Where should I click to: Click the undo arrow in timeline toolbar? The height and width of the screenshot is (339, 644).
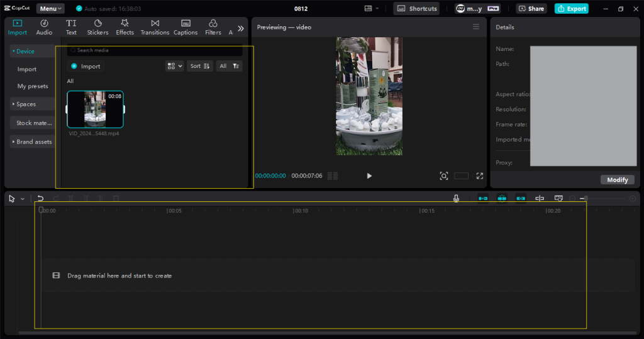pyautogui.click(x=40, y=198)
